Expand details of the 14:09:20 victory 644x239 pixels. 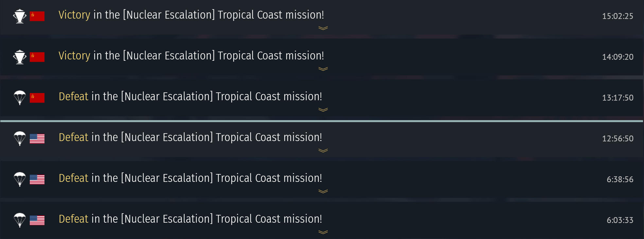click(323, 69)
